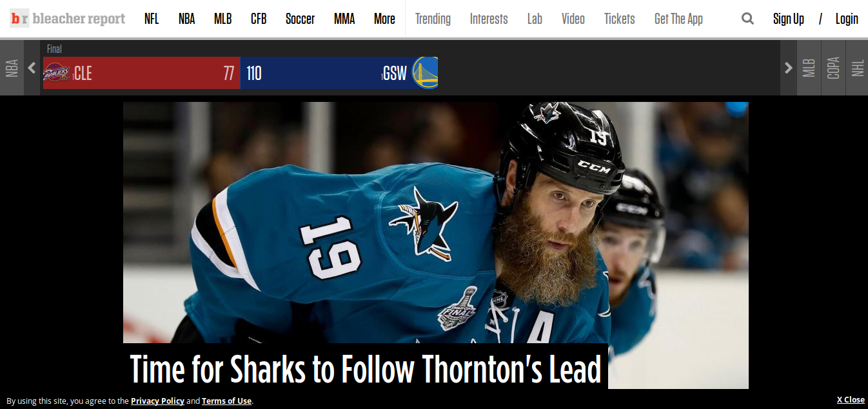This screenshot has height=409, width=868.
Task: Show next score with right arrow
Action: (788, 68)
